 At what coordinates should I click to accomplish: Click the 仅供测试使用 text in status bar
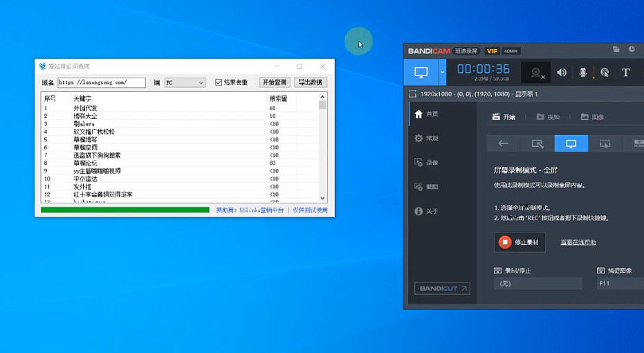pyautogui.click(x=310, y=210)
